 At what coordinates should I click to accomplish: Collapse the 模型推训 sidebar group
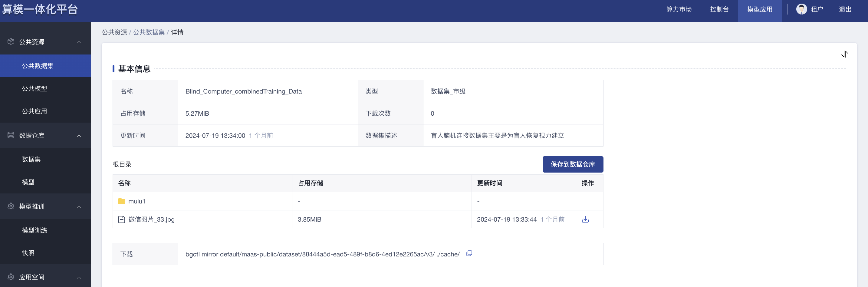(x=79, y=206)
